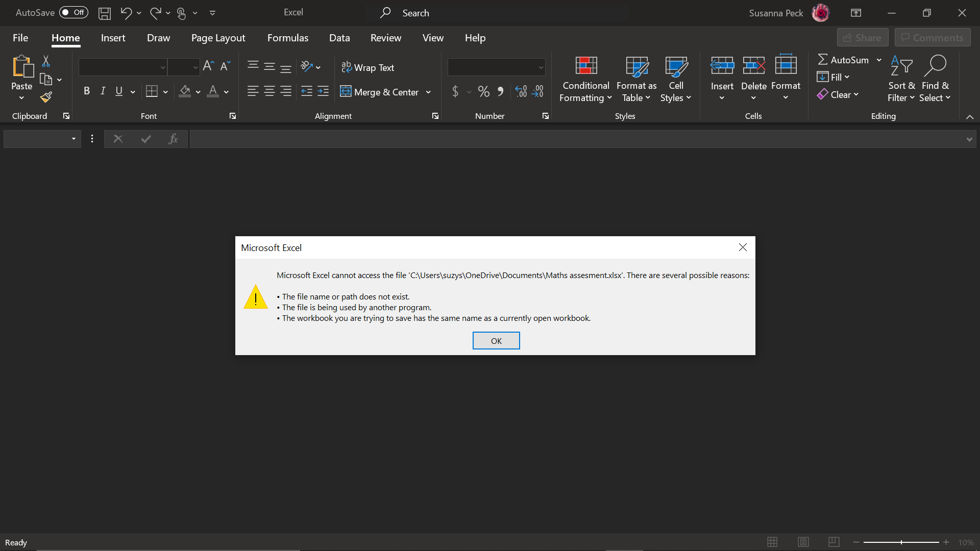Open the Review tab
980x551 pixels.
click(386, 37)
